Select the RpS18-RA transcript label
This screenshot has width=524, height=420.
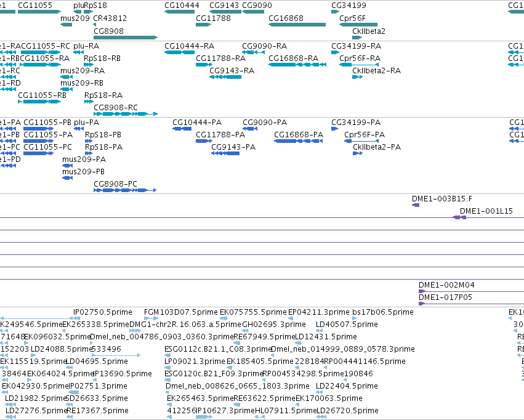tap(103, 95)
